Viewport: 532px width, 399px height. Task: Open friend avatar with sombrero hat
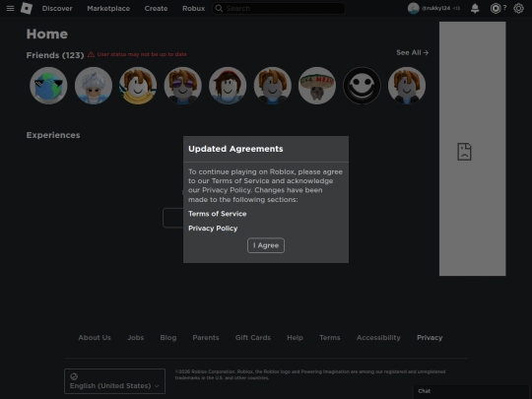pos(317,86)
